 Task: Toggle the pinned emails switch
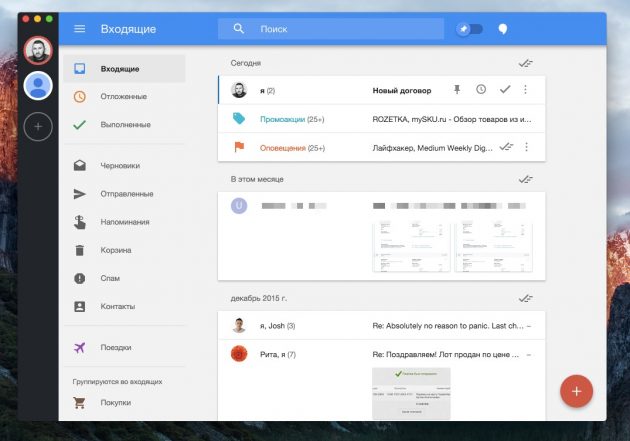[469, 29]
